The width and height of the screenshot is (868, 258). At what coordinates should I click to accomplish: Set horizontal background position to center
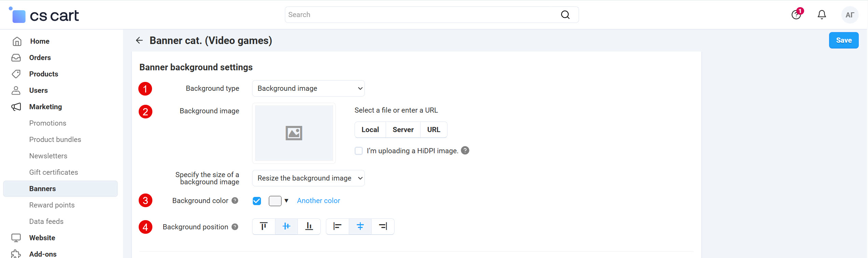coord(360,227)
